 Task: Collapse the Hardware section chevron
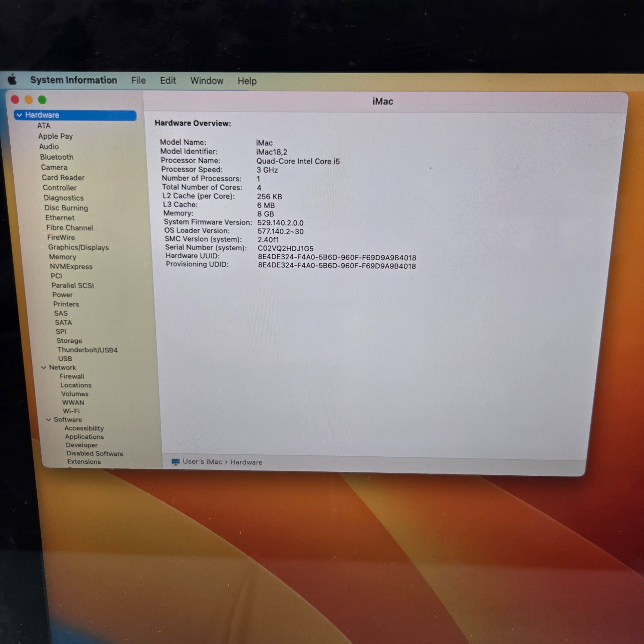(19, 115)
